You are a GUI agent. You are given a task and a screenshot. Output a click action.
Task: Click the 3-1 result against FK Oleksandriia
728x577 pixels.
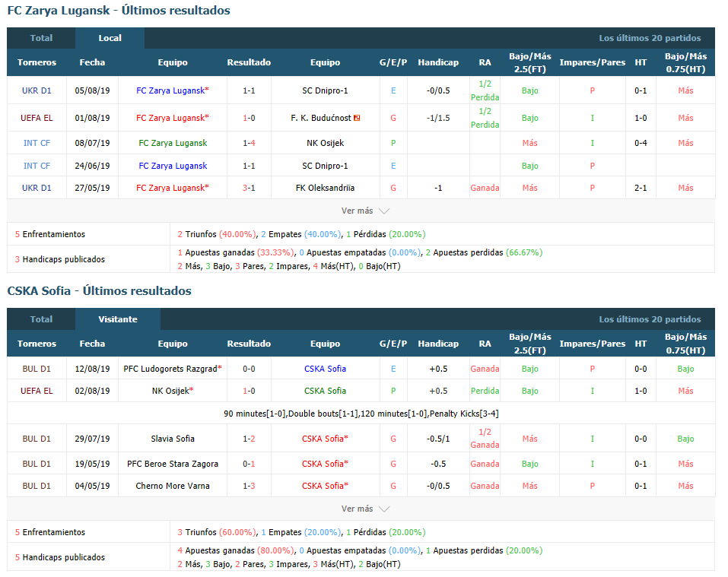249,188
